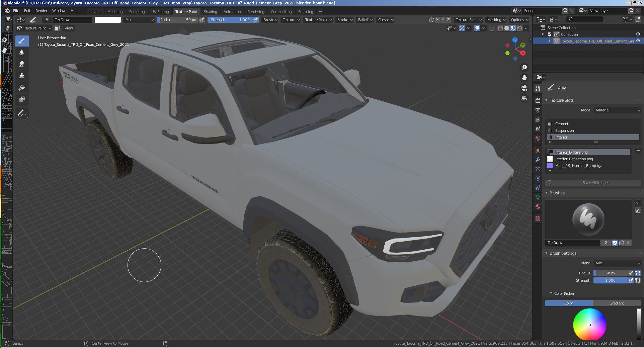Open the File menu
Image resolution: width=644 pixels, height=348 pixels.
point(16,11)
